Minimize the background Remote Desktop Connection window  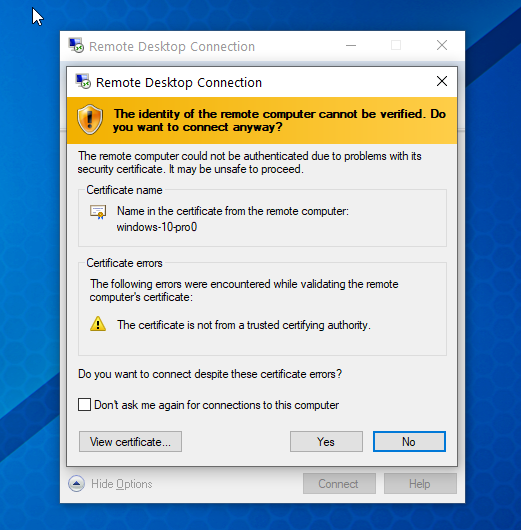(x=351, y=45)
